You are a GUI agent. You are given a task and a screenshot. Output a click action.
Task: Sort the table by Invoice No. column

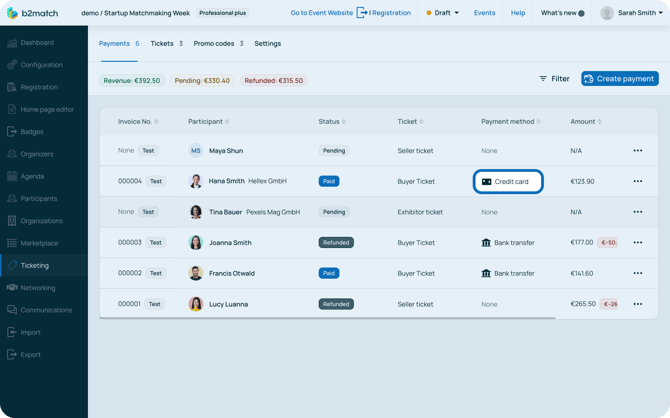point(138,122)
